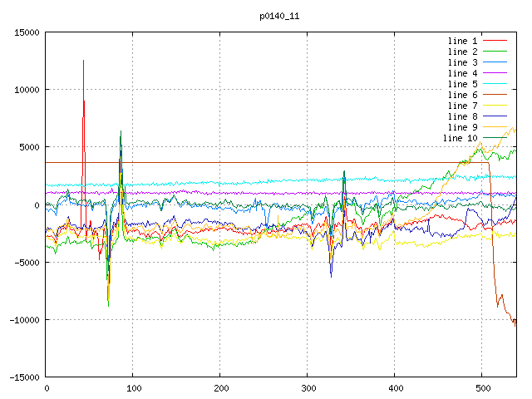Click the 'line 2' legend label
Image resolution: width=532 pixels, height=399 pixels.
pyautogui.click(x=462, y=52)
